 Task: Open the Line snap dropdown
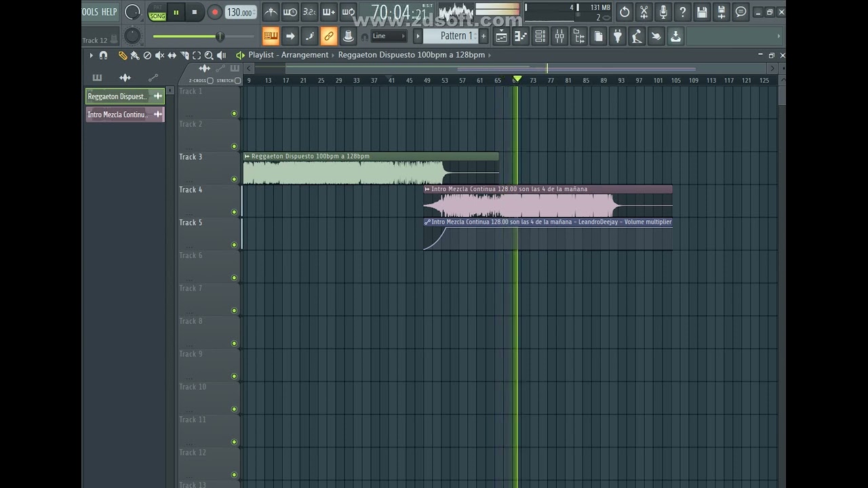coord(389,36)
